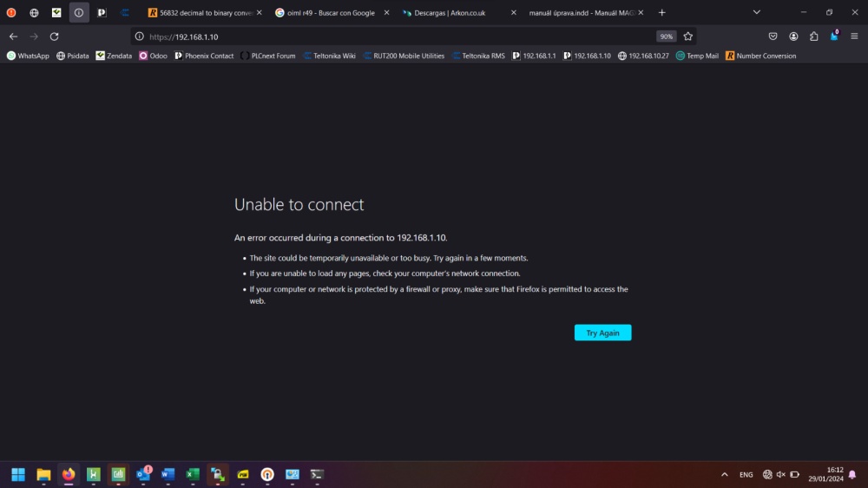The height and width of the screenshot is (488, 868).
Task: Switch to the Descargas | Arkon.co.uk tab
Action: [451, 13]
